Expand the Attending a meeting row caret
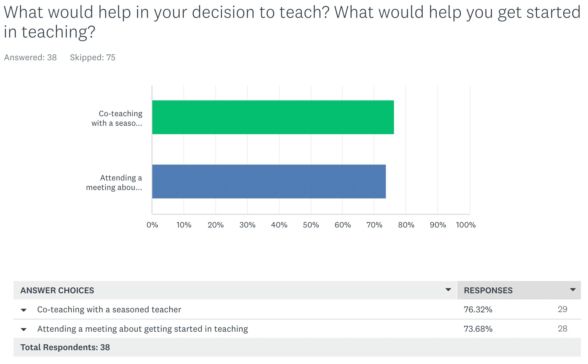 [x=24, y=329]
